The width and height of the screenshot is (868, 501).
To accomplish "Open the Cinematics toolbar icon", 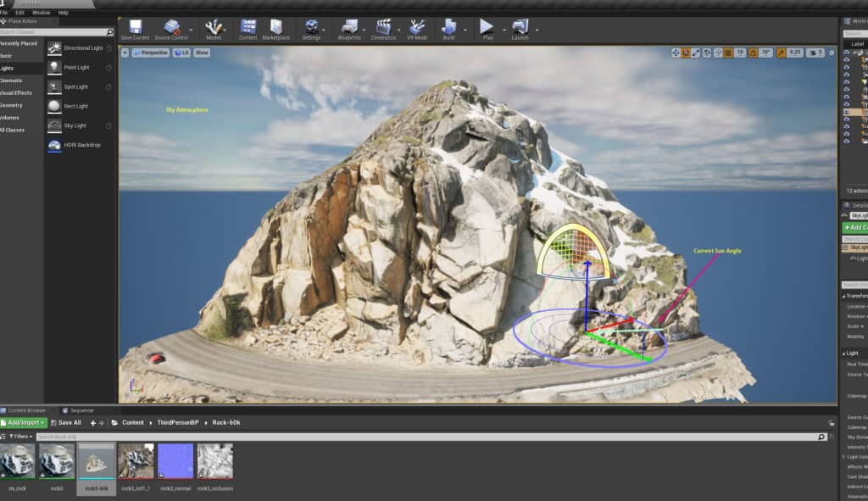I will coord(383,30).
